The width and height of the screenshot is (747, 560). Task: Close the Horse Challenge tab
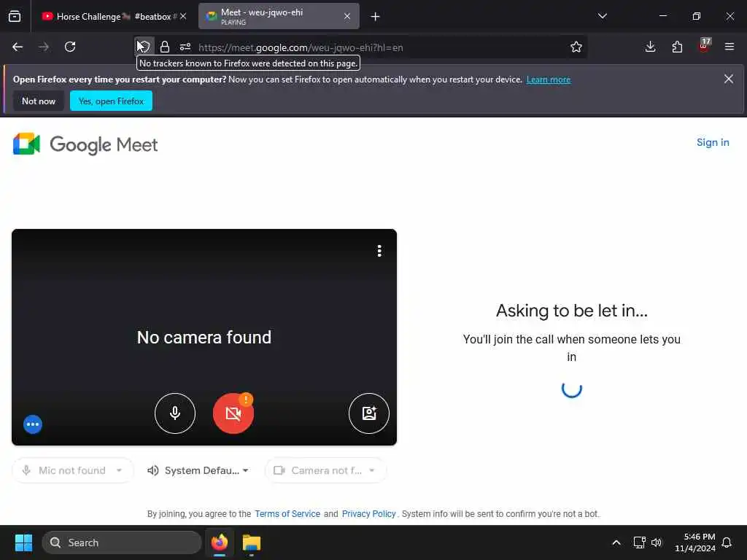click(183, 16)
